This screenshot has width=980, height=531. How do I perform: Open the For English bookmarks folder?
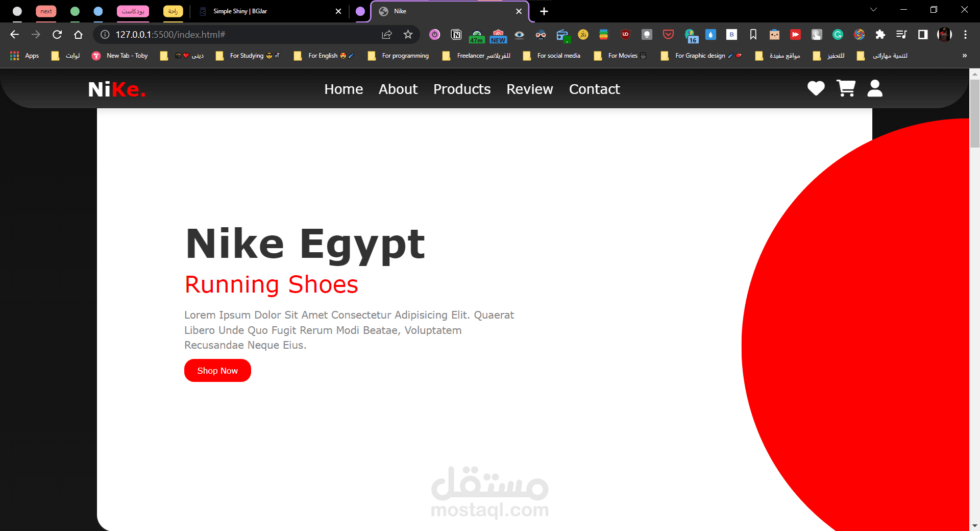click(324, 56)
